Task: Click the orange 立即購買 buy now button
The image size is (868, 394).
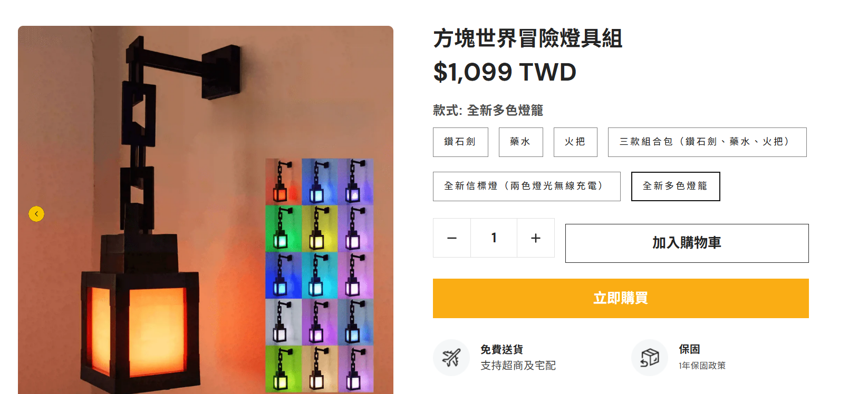Action: click(621, 298)
